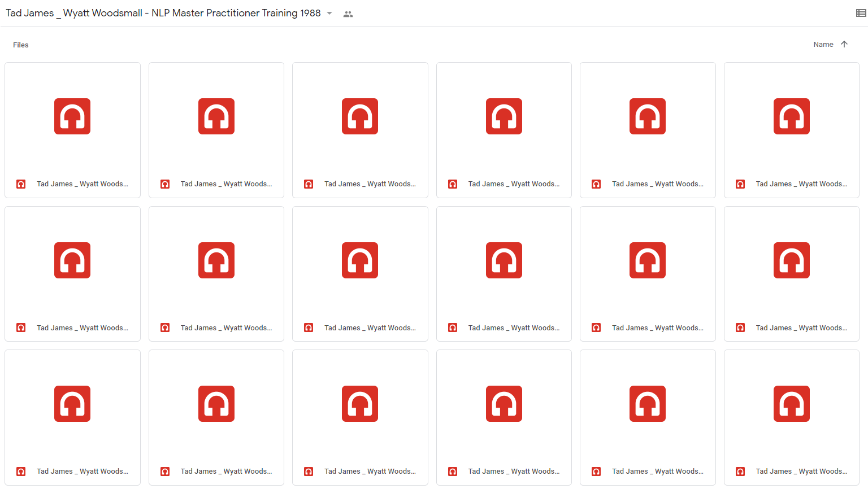The height and width of the screenshot is (489, 868).
Task: Click the Files section heading
Action: pos(21,45)
